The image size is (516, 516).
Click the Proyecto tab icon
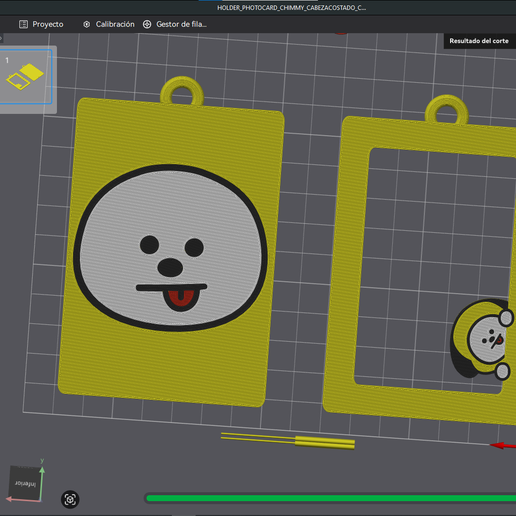pos(23,24)
